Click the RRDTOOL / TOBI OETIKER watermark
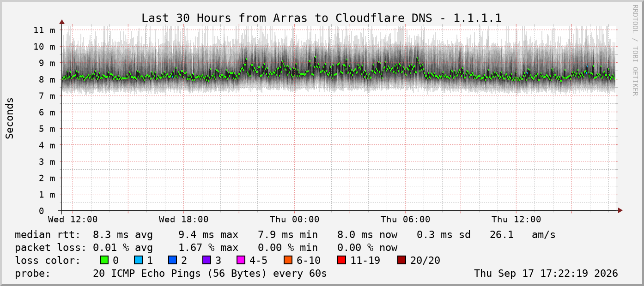The height and width of the screenshot is (286, 644). (x=635, y=50)
